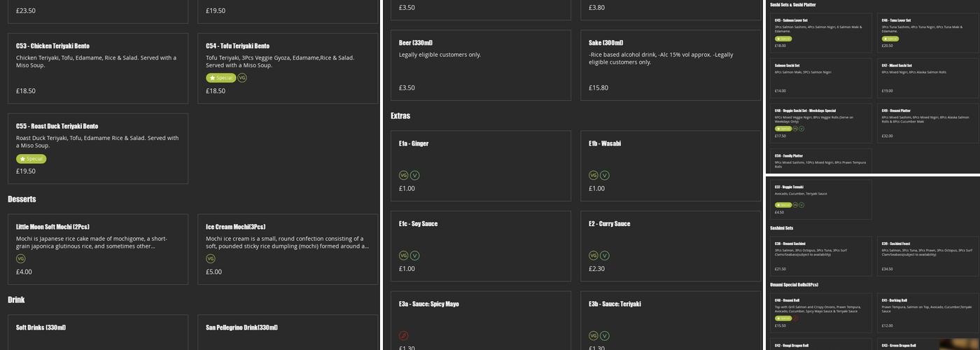This screenshot has width=980, height=350.
Task: Click the VG badge on Ice Cream Mochi
Action: (x=210, y=258)
